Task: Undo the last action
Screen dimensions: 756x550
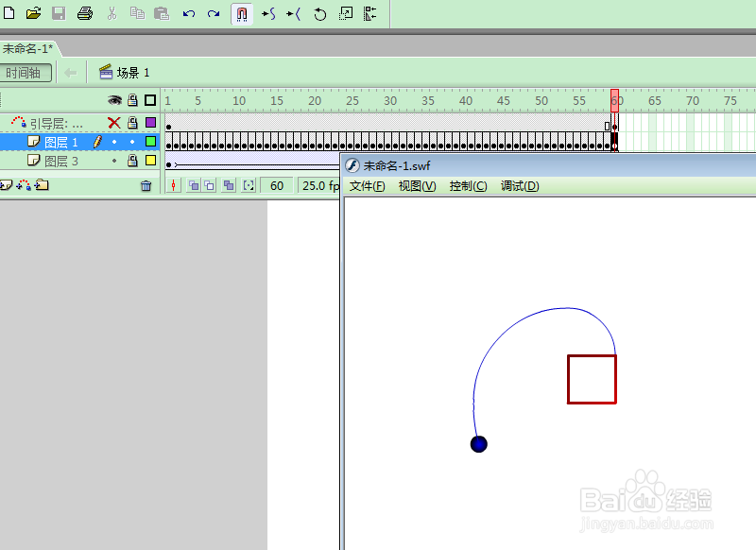Action: [188, 13]
